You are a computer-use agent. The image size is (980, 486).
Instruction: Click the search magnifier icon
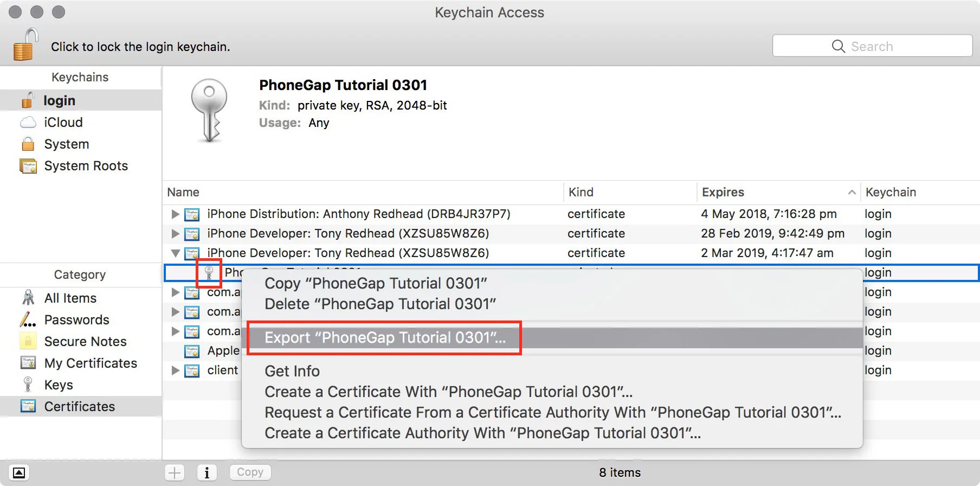838,46
